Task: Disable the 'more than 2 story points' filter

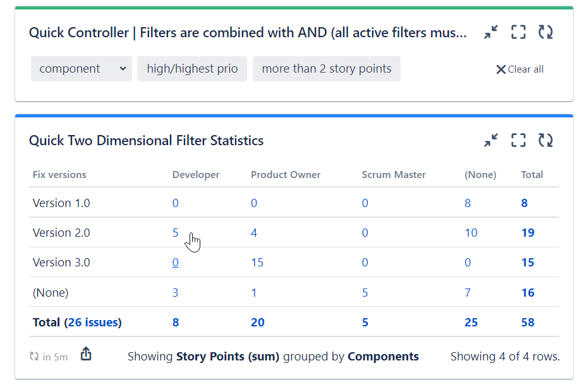Action: tap(327, 69)
